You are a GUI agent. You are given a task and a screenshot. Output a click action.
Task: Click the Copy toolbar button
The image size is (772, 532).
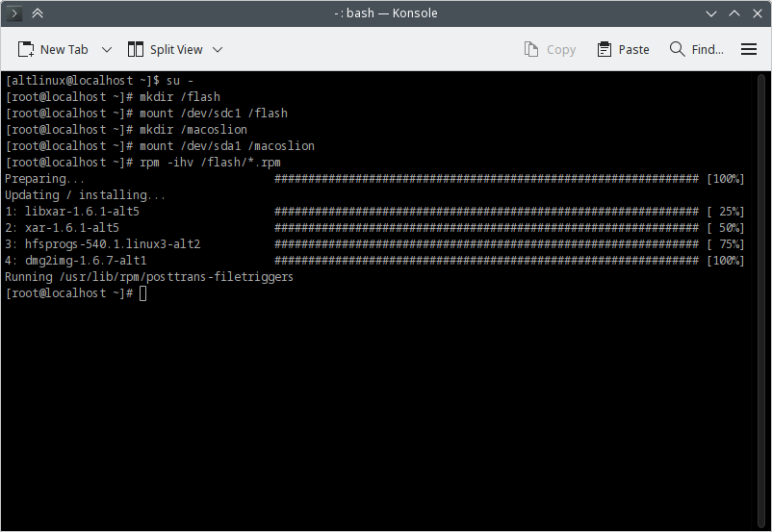click(550, 49)
